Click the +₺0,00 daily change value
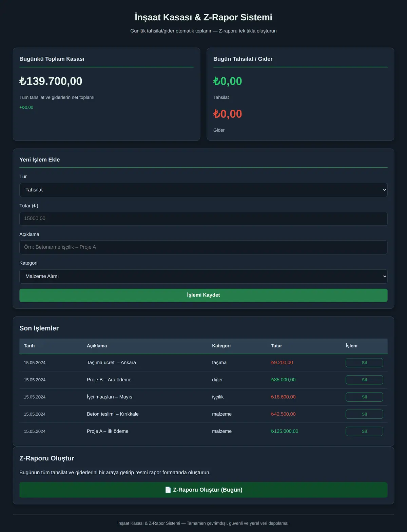The image size is (407, 532). pyautogui.click(x=26, y=108)
